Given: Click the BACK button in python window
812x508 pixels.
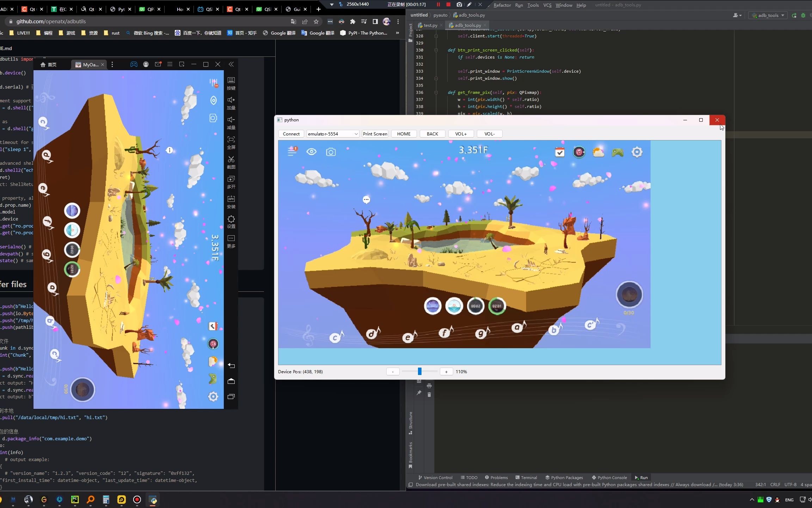Looking at the screenshot, I should coord(432,134).
